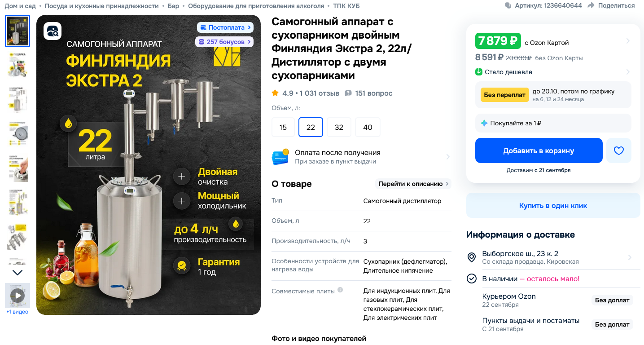Open visual search icon on product image
The height and width of the screenshot is (345, 644).
(53, 31)
